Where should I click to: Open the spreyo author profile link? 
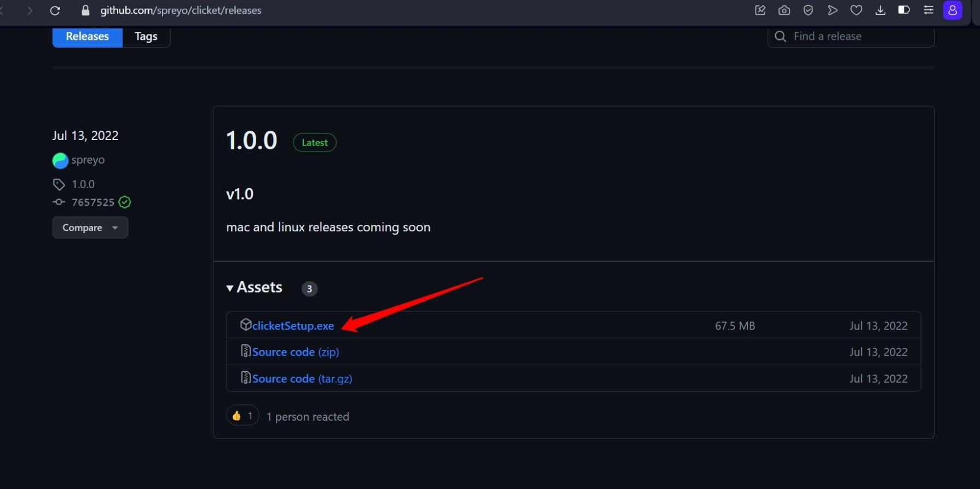[88, 160]
